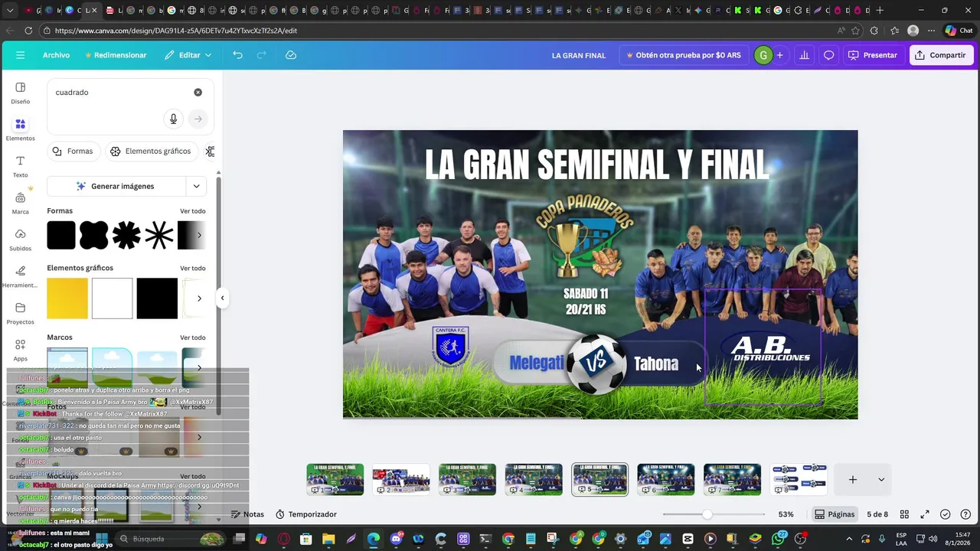Open the Subidos uploads panel
980x551 pixels.
pyautogui.click(x=20, y=240)
